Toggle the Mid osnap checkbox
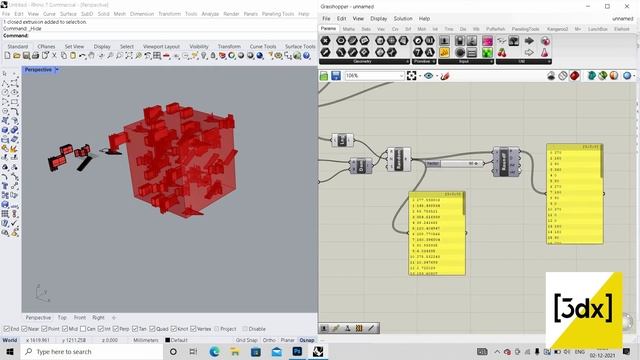 pyautogui.click(x=64, y=329)
